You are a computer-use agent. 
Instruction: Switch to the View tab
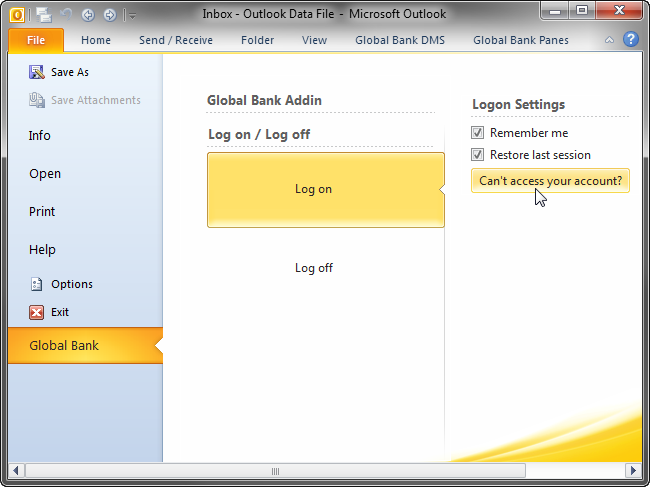click(x=314, y=40)
